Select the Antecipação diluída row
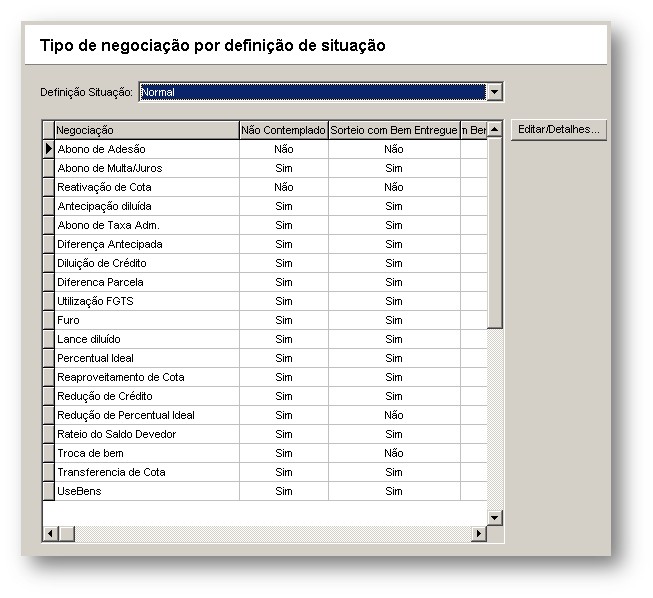 [265, 206]
